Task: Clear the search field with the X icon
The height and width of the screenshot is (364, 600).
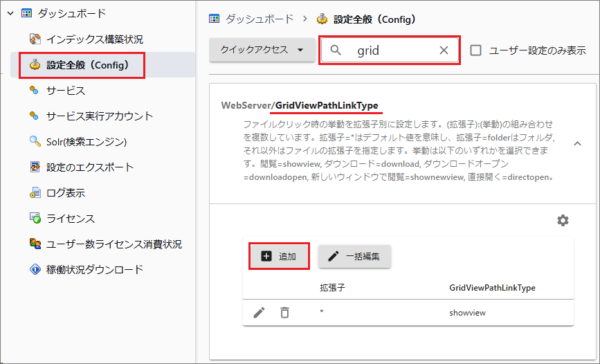Action: click(x=444, y=51)
